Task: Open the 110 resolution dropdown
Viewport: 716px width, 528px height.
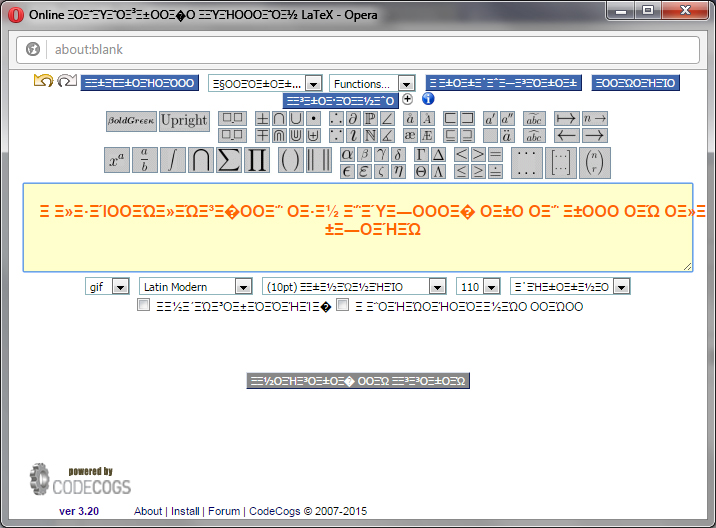Action: coord(477,286)
